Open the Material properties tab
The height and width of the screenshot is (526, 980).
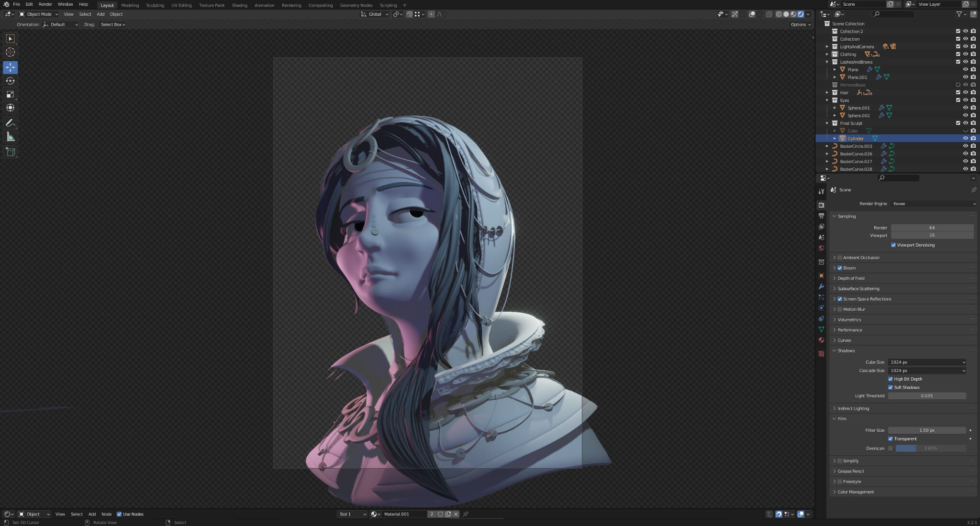(821, 340)
